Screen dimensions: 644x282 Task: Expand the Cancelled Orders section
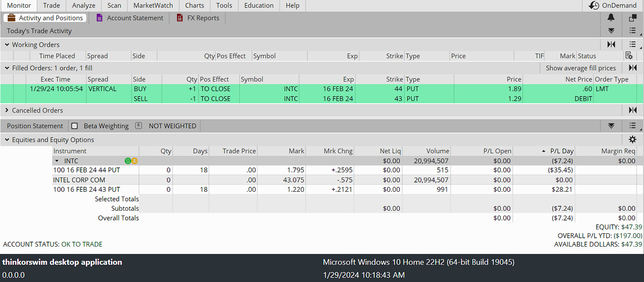(7, 110)
